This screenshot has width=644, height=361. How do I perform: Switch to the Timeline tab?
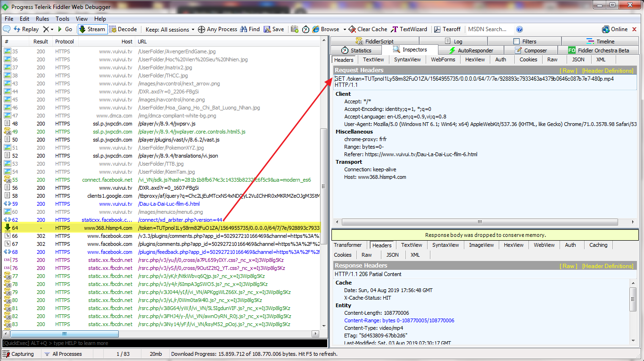601,42
